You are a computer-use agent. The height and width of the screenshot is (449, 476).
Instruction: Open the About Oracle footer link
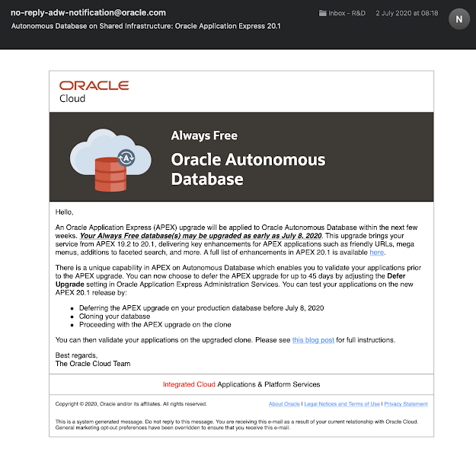tap(284, 404)
